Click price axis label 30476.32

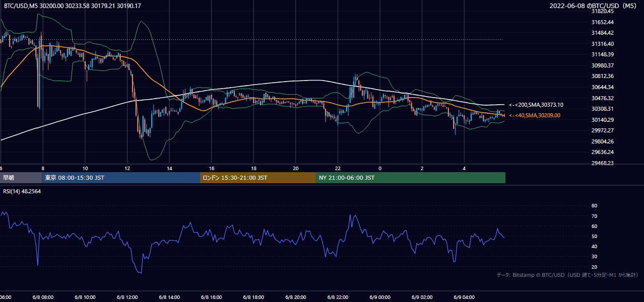[602, 98]
